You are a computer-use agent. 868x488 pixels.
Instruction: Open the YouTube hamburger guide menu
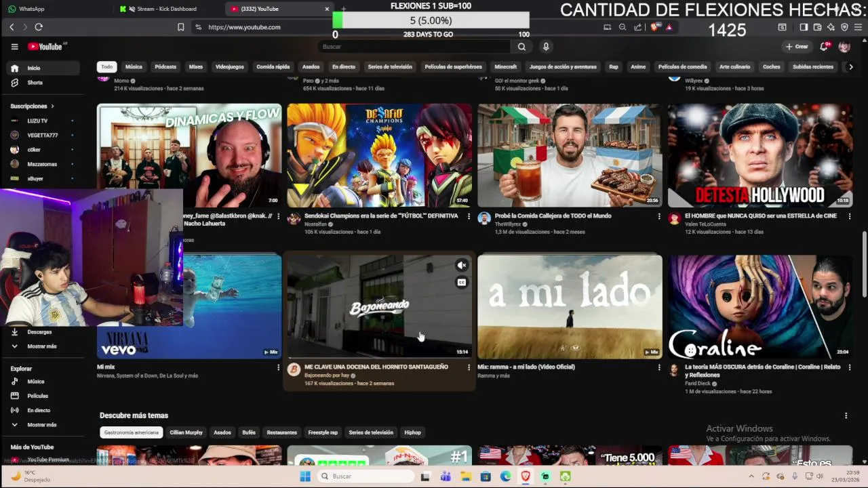tap(14, 47)
